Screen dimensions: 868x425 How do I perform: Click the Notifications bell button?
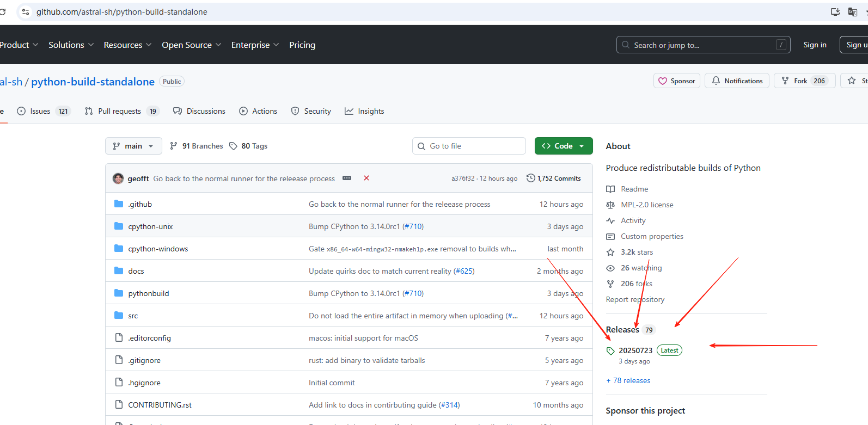737,81
